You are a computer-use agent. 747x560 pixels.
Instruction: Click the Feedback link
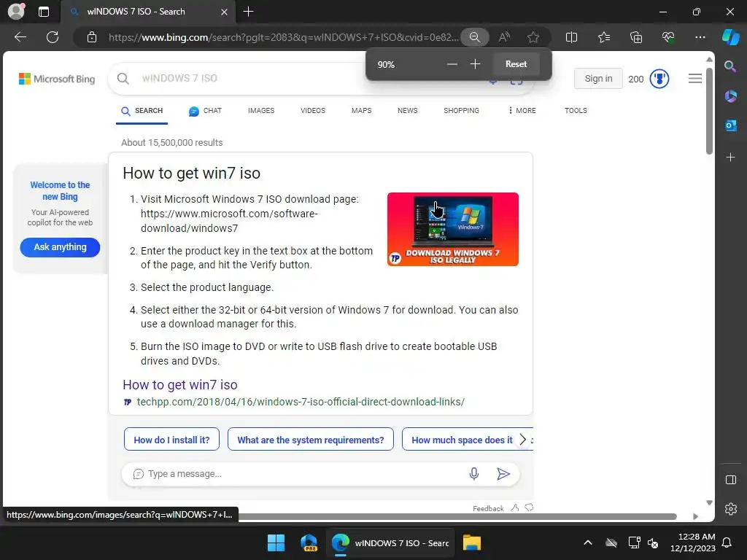(488, 508)
